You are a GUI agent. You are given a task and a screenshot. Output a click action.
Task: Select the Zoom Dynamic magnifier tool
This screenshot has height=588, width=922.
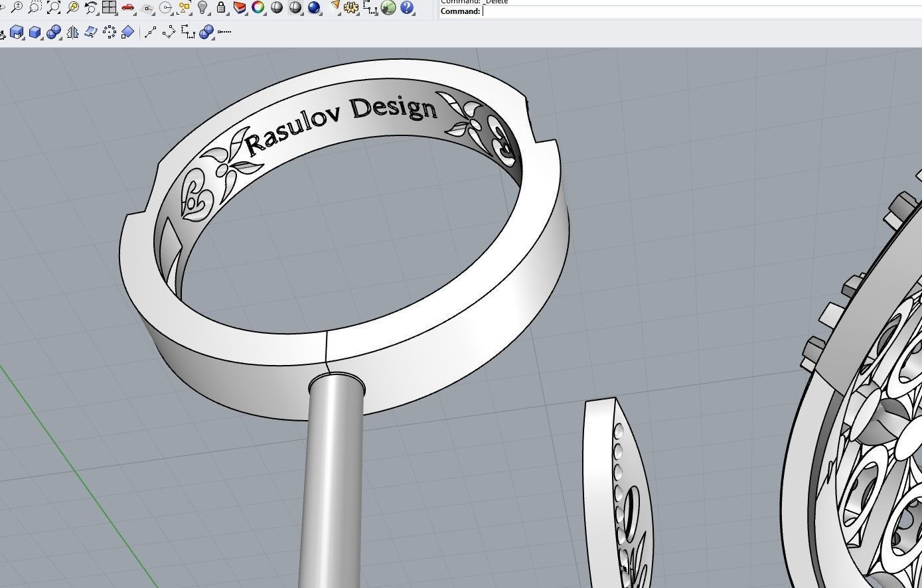[17, 7]
